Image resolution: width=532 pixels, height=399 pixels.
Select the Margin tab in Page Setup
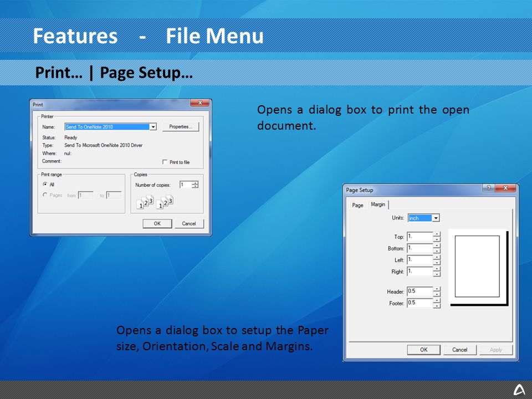(x=378, y=204)
